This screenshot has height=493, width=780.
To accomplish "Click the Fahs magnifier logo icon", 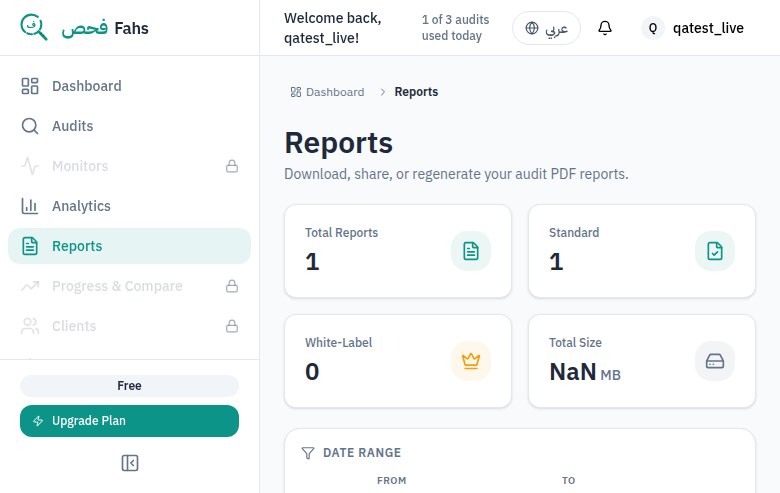I will pos(34,27).
